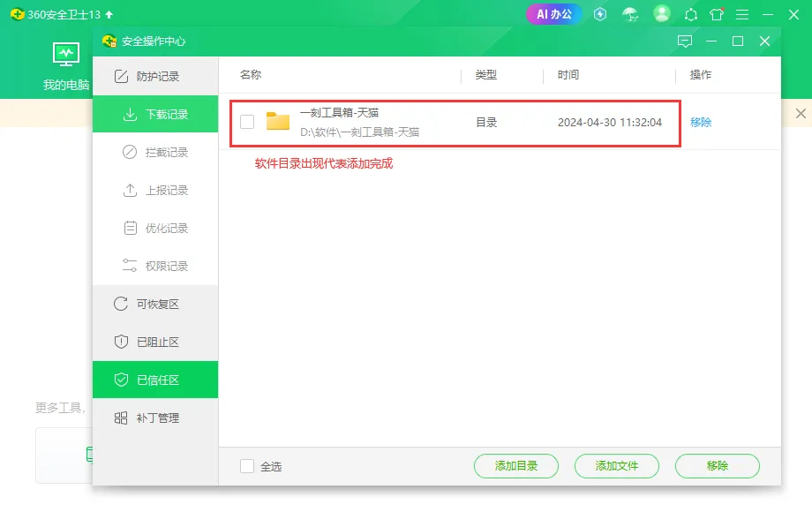Click the 移除 link for 一刻工具箱-天猫
Image resolution: width=812 pixels, height=512 pixels.
pos(701,122)
